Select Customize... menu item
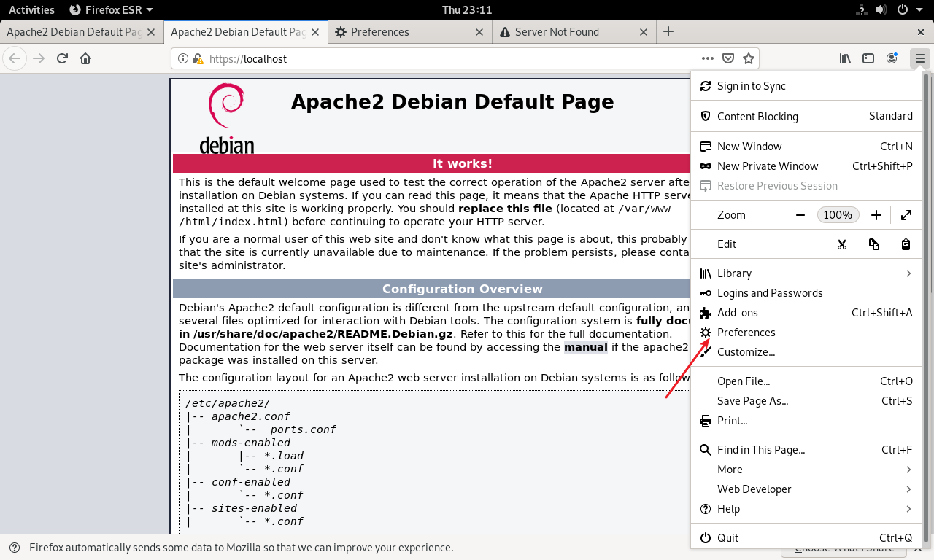934x560 pixels. (806, 352)
